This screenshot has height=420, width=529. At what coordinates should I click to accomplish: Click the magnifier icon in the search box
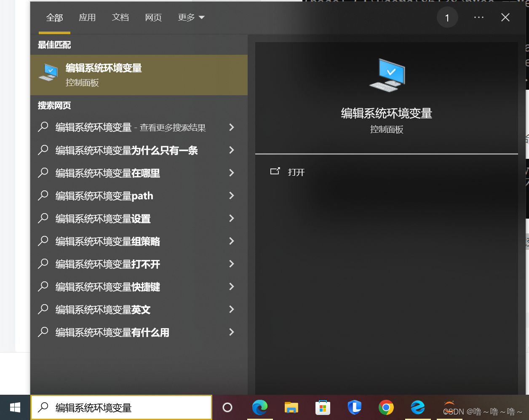pyautogui.click(x=43, y=407)
